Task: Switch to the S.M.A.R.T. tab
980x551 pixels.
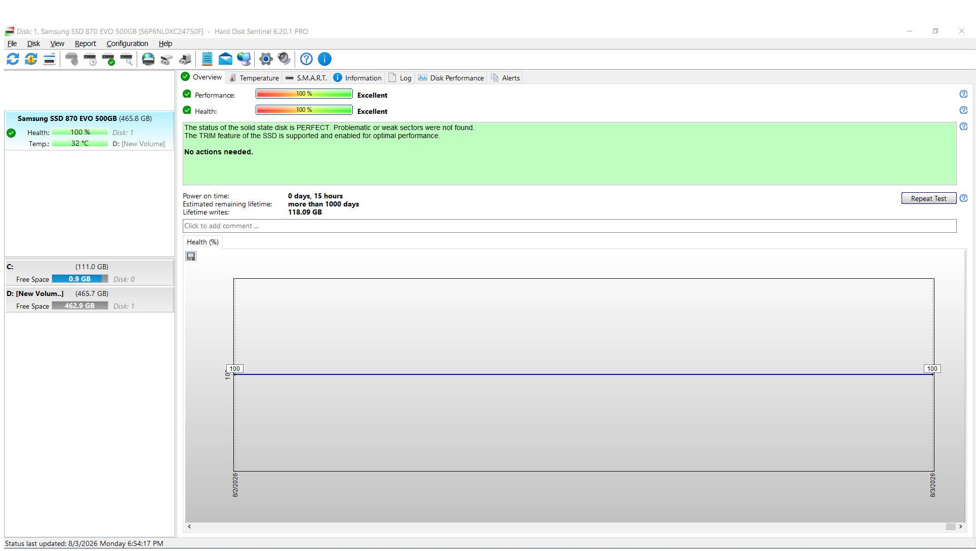Action: (x=306, y=78)
